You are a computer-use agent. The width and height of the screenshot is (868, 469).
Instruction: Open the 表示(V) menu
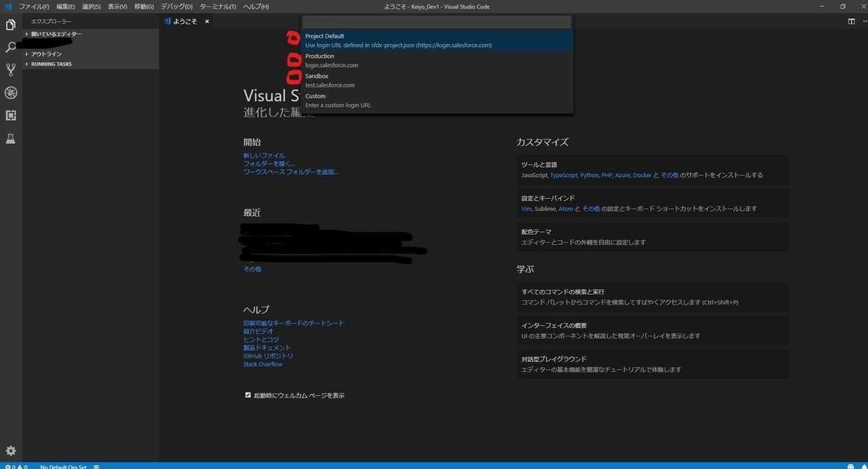117,6
